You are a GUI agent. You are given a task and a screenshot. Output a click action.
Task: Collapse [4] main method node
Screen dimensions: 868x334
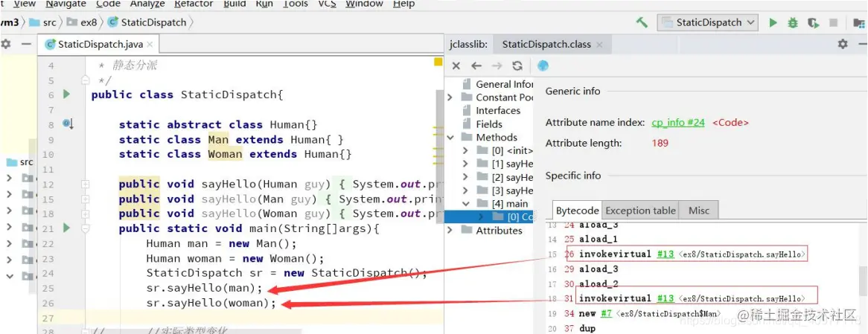click(x=465, y=204)
